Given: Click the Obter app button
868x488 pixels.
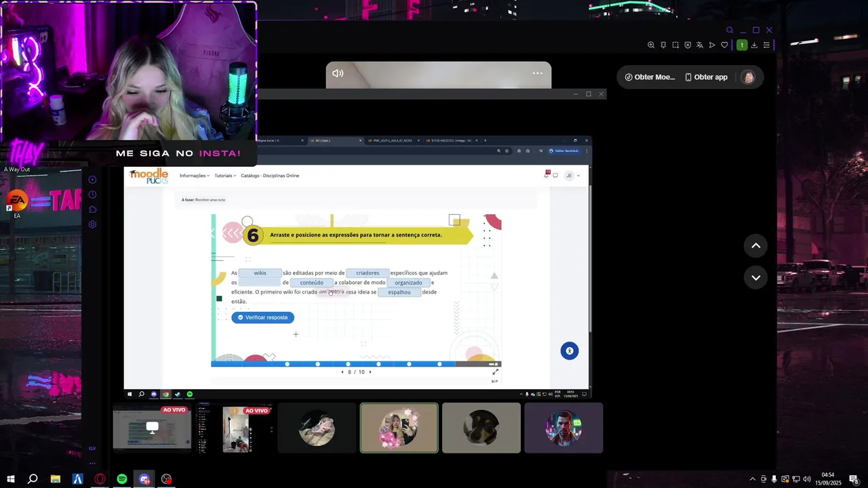Looking at the screenshot, I should pyautogui.click(x=706, y=77).
